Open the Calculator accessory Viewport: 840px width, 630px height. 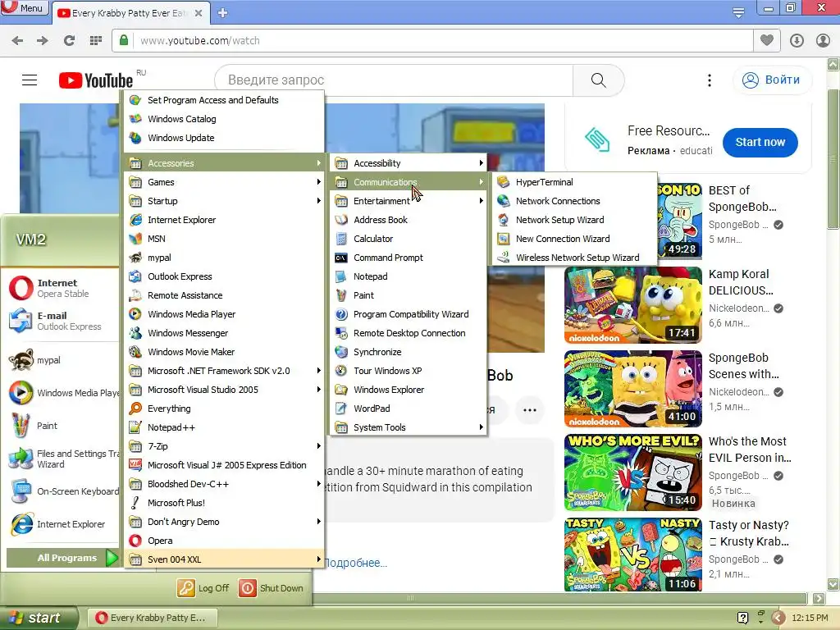tap(409, 239)
